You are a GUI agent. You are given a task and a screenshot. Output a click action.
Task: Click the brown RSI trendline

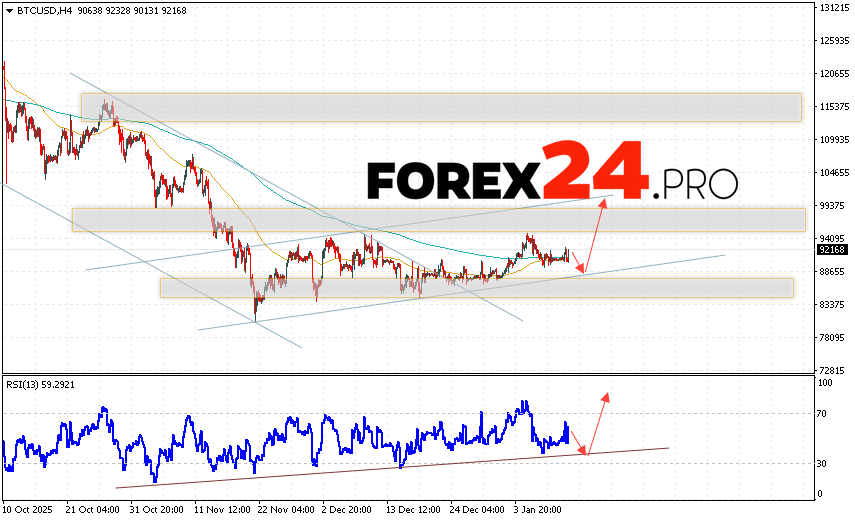click(x=390, y=468)
